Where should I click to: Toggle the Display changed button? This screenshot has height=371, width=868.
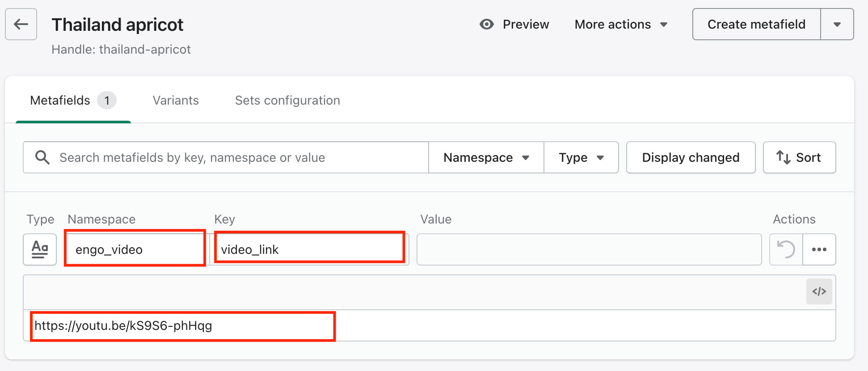point(691,157)
